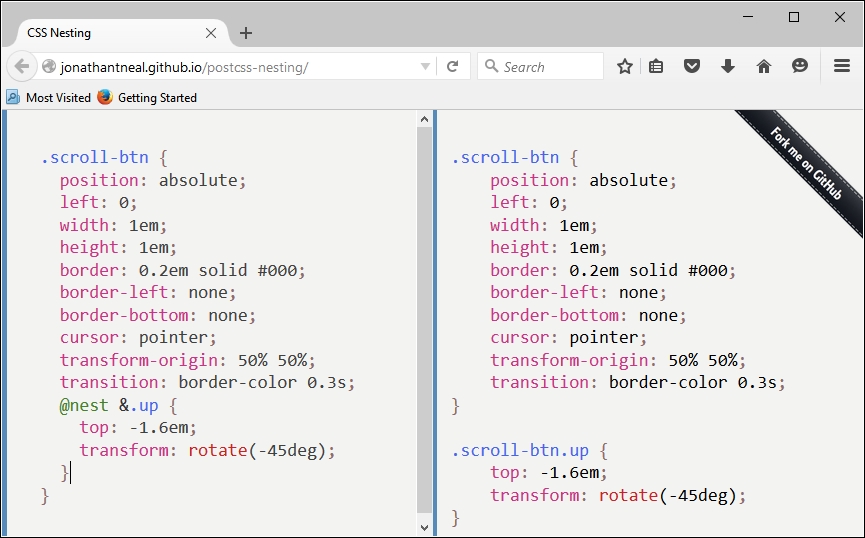Click the Most Visited bookmark
Viewport: 865px width, 538px height.
49,98
